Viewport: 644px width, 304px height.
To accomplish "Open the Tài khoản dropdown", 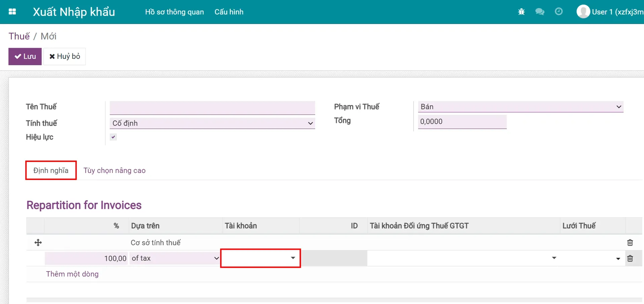I will [x=260, y=258].
